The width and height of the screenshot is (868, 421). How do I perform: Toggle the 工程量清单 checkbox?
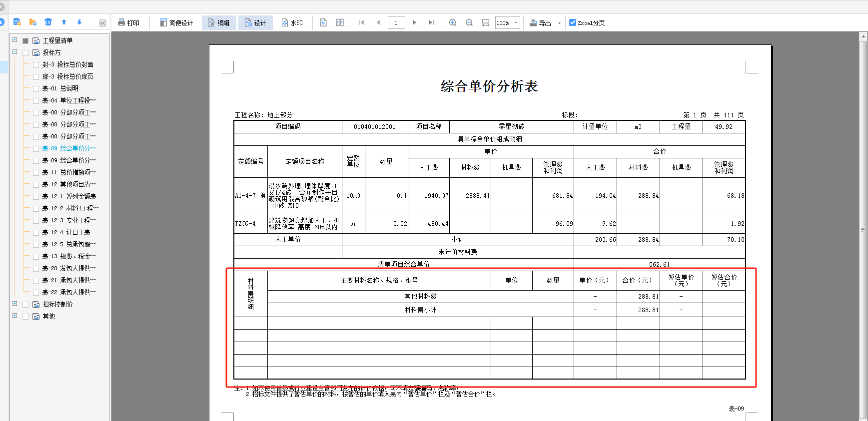tap(25, 40)
